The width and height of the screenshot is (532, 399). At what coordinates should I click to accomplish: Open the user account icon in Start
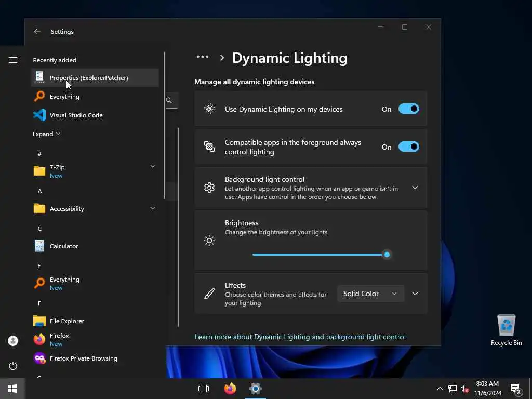tap(13, 341)
